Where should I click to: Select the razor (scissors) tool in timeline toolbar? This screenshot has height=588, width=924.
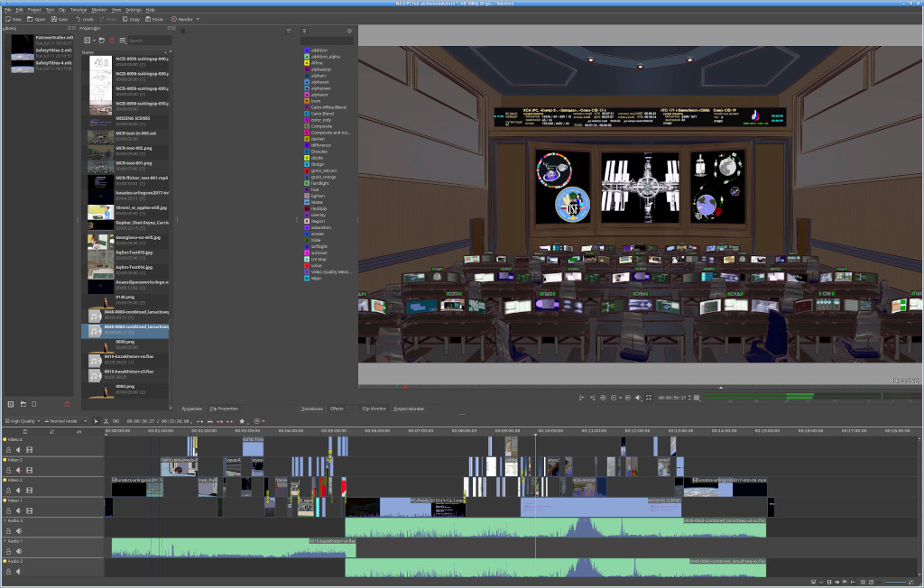(x=106, y=421)
